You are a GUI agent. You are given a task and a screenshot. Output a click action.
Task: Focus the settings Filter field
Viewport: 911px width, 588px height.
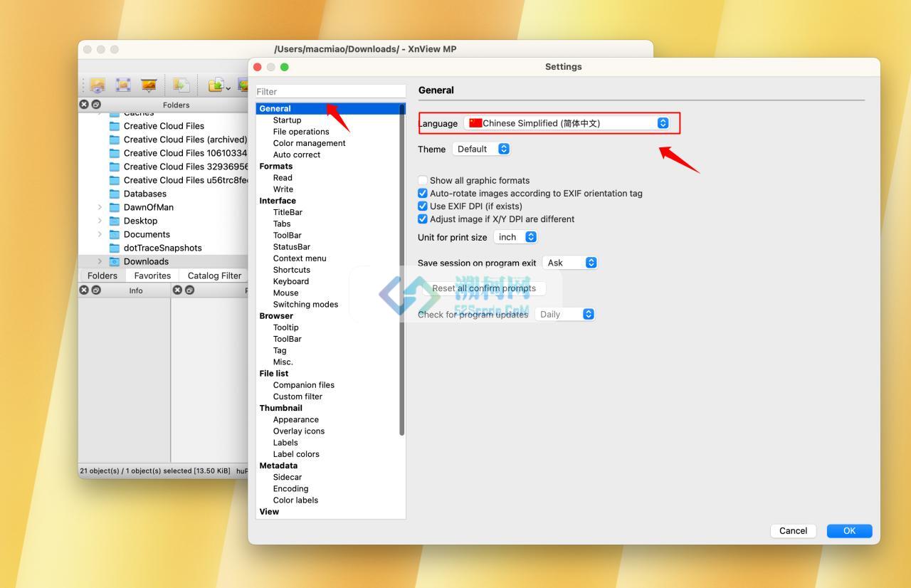coord(331,91)
